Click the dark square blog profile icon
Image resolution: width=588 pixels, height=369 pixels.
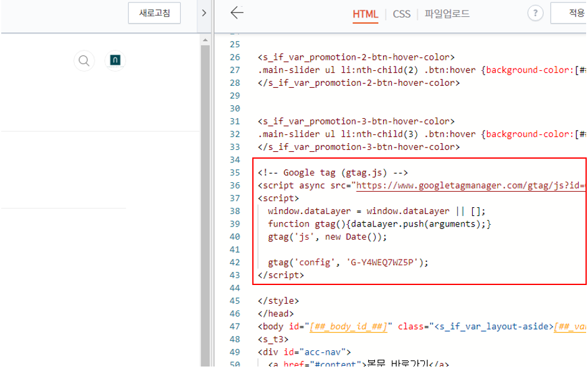pos(115,60)
